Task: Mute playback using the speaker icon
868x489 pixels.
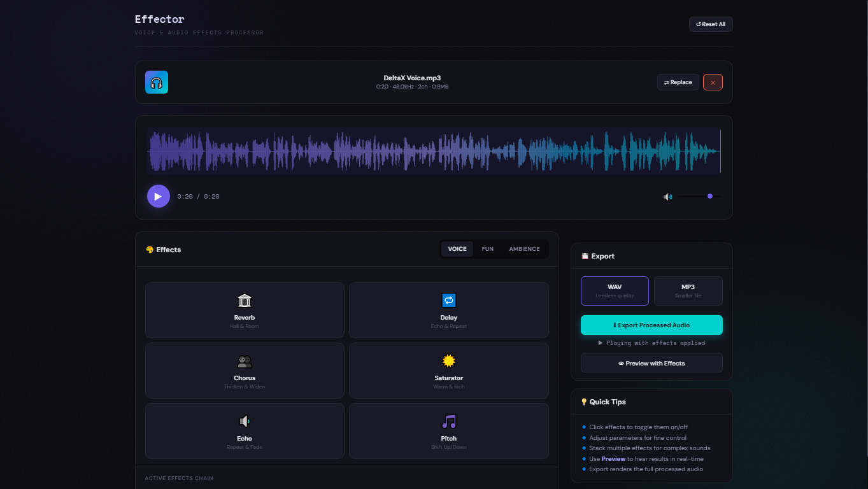Action: (667, 196)
